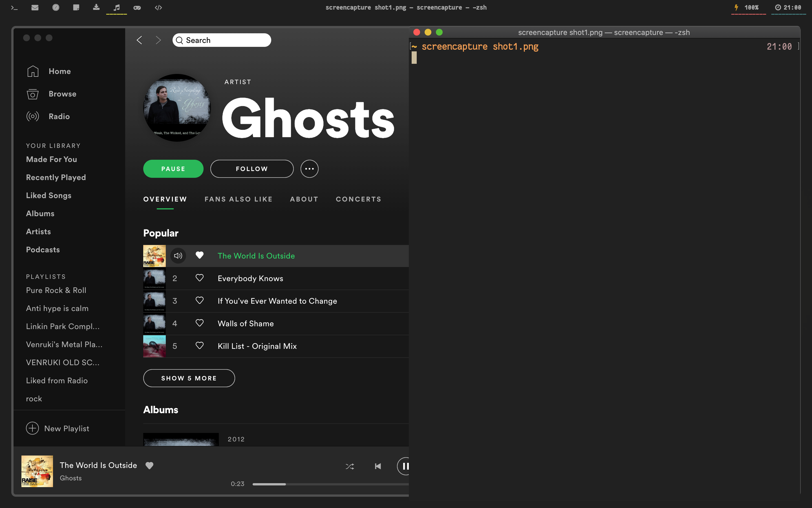Open Liked Songs in library

(x=49, y=196)
